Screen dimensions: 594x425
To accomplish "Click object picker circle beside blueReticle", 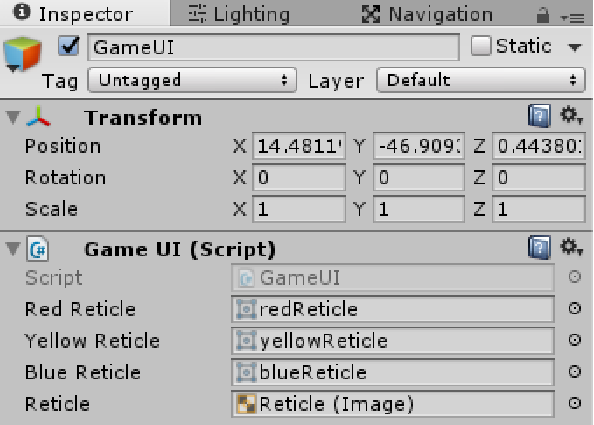I will point(575,372).
